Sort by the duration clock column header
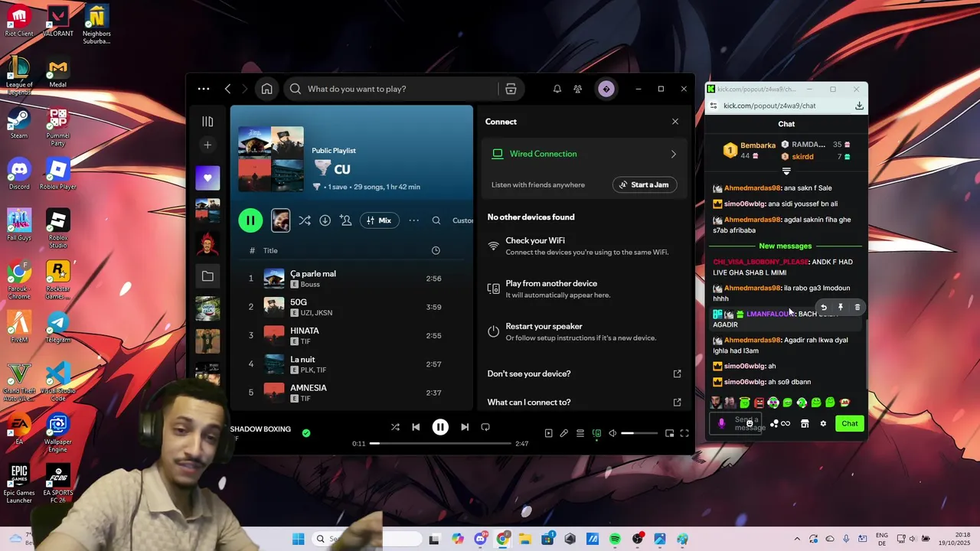The image size is (980, 551). 436,250
